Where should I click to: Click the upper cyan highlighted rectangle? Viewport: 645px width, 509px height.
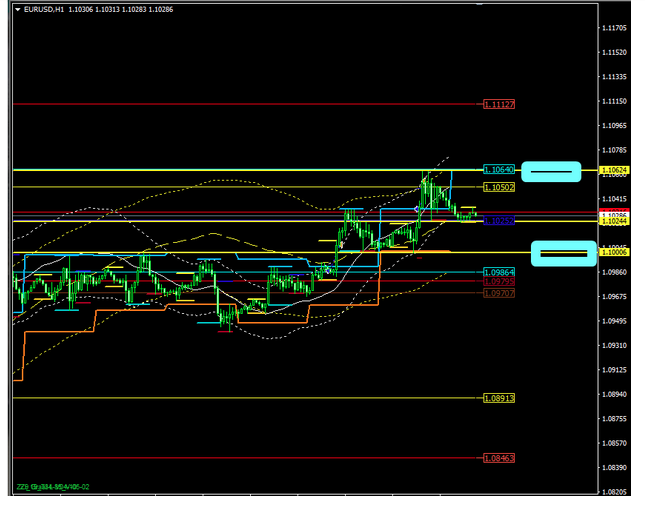(551, 172)
